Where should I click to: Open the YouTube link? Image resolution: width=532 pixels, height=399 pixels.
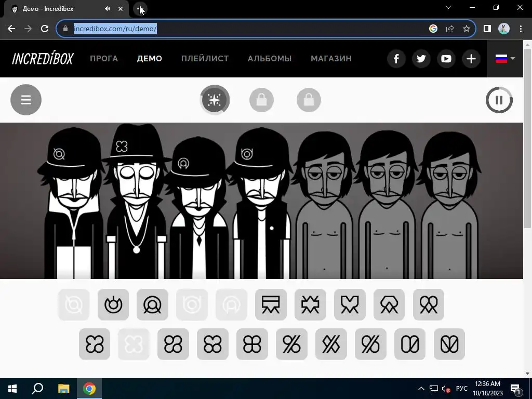coord(446,59)
